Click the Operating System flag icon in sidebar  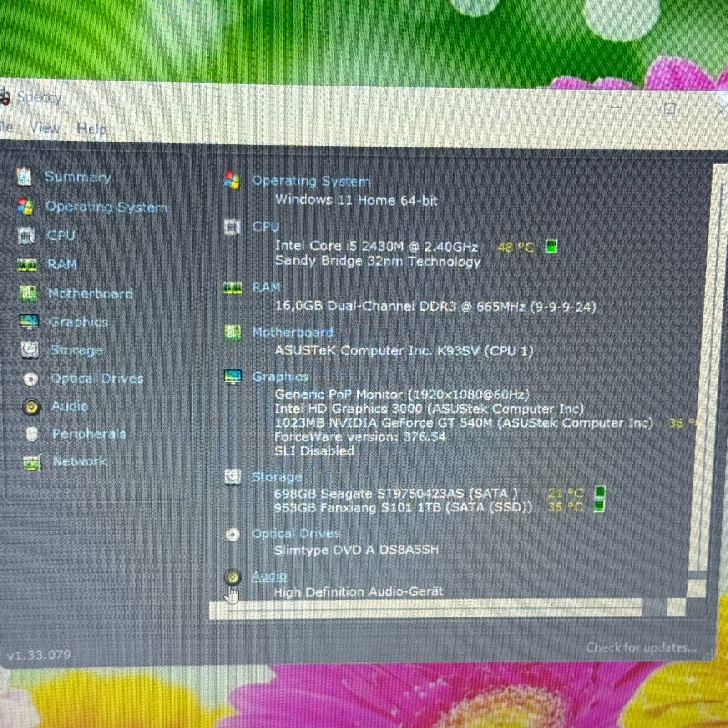coord(25,207)
